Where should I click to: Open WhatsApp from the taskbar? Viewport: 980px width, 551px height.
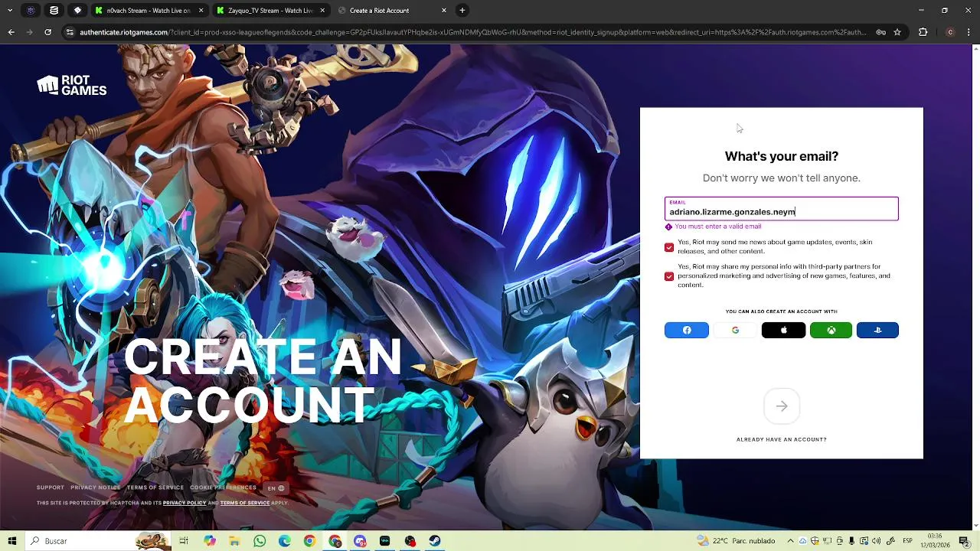pos(260,541)
